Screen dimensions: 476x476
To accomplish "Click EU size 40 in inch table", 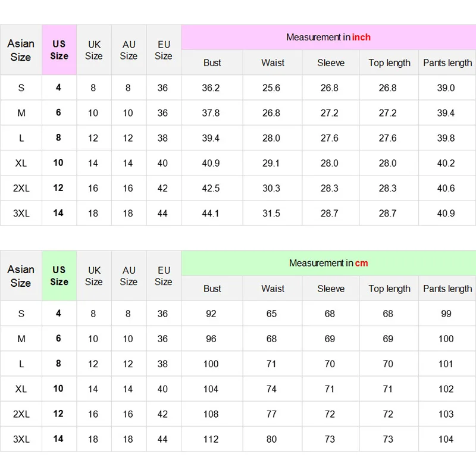I will 162,163.
